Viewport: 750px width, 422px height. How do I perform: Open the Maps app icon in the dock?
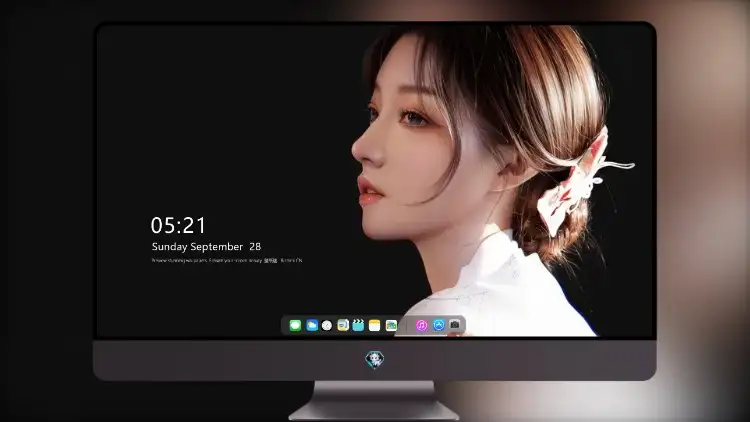coord(391,325)
